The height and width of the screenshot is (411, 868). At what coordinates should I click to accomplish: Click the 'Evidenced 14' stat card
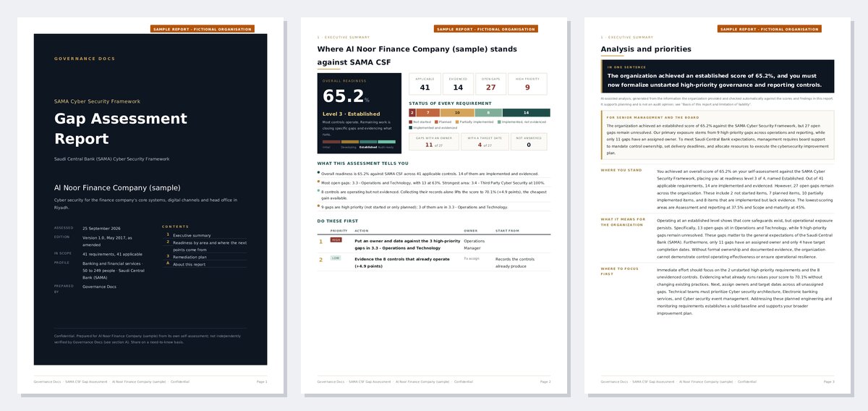pos(458,84)
